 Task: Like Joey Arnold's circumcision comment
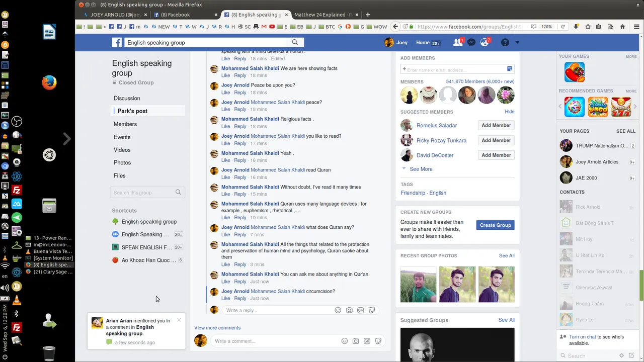coord(225,299)
